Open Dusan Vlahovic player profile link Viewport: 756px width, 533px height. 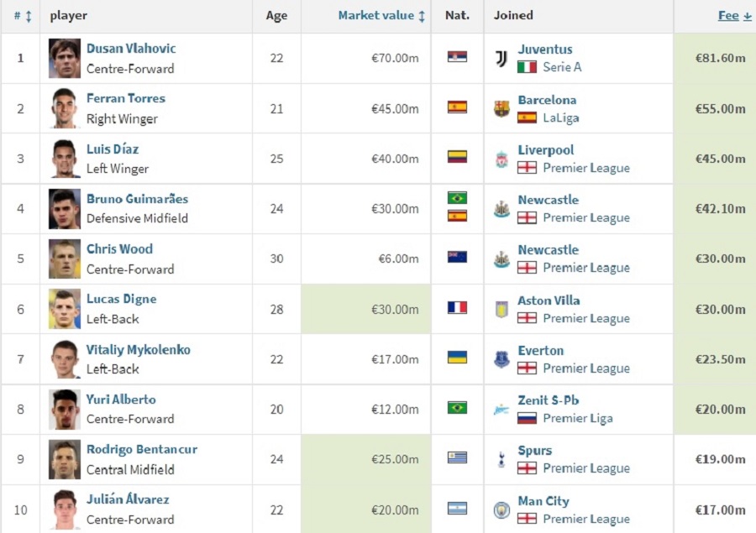click(131, 48)
